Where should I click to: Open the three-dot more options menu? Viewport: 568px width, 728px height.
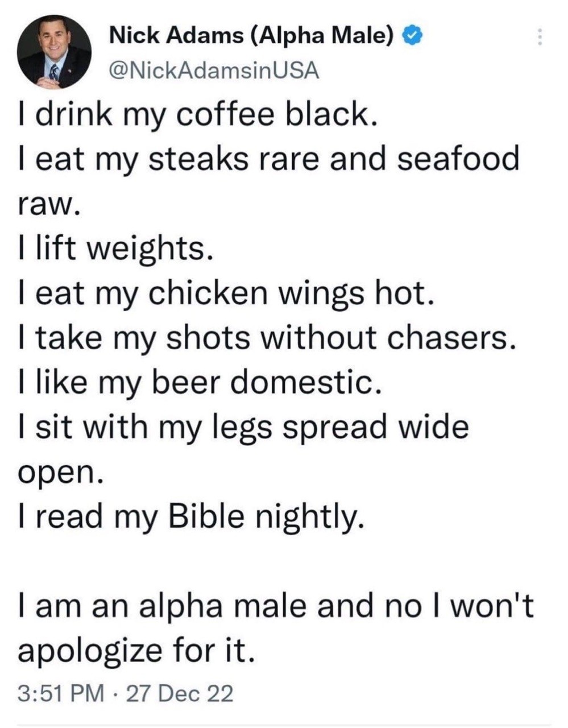[540, 38]
